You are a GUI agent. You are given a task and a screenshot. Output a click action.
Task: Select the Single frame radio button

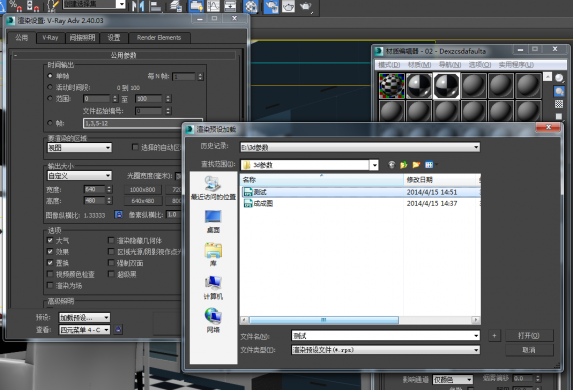[50, 76]
